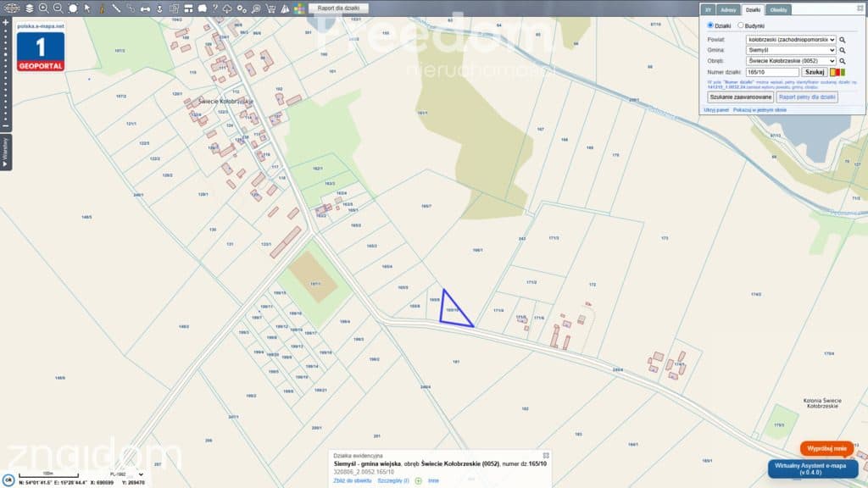Click the Szukaj button

tap(815, 72)
